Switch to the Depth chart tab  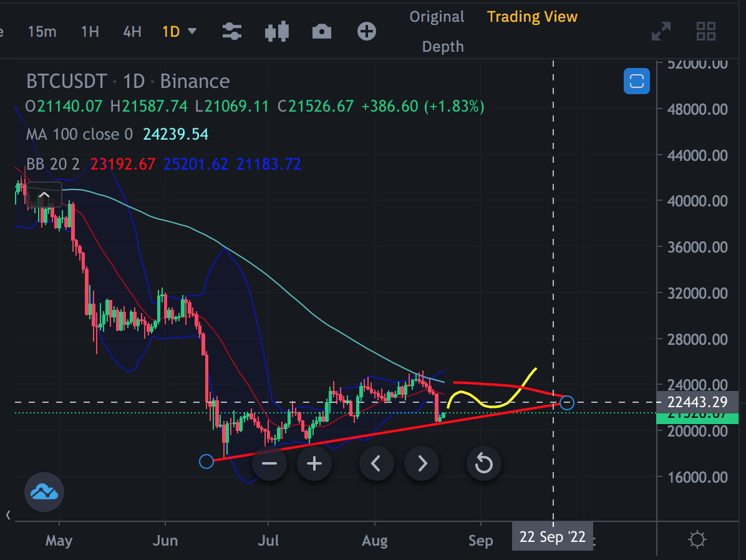click(443, 47)
